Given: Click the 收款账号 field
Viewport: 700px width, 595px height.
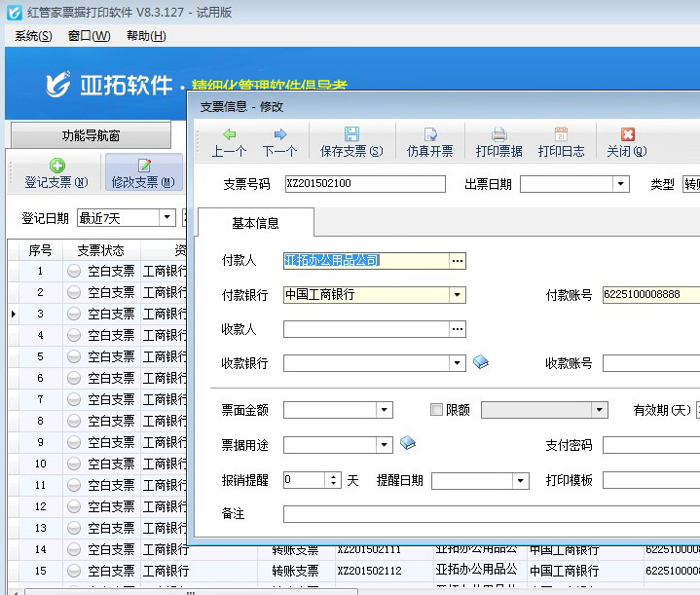Looking at the screenshot, I should pyautogui.click(x=651, y=363).
